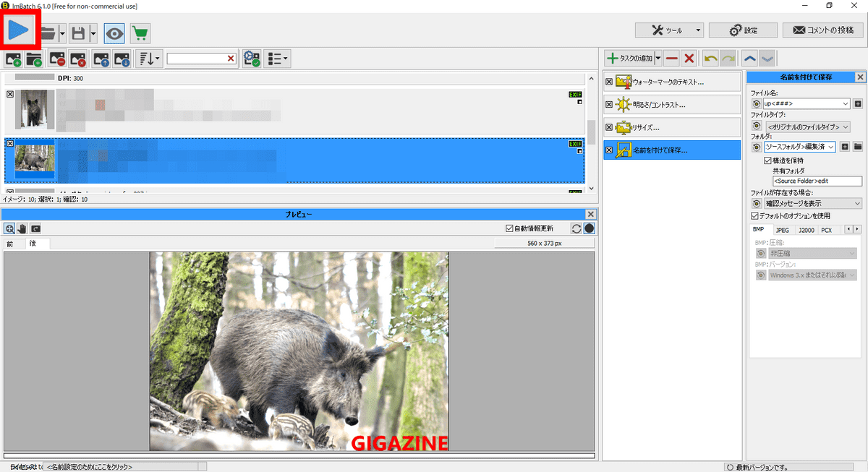The height and width of the screenshot is (472, 868).
Task: Click the 共有フォルダ input field
Action: click(817, 181)
